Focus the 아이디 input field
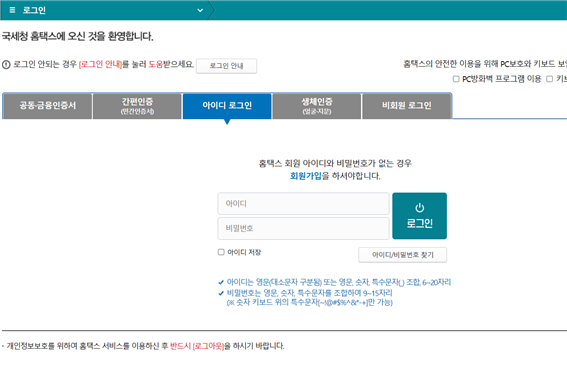The width and height of the screenshot is (567, 370). pyautogui.click(x=303, y=204)
